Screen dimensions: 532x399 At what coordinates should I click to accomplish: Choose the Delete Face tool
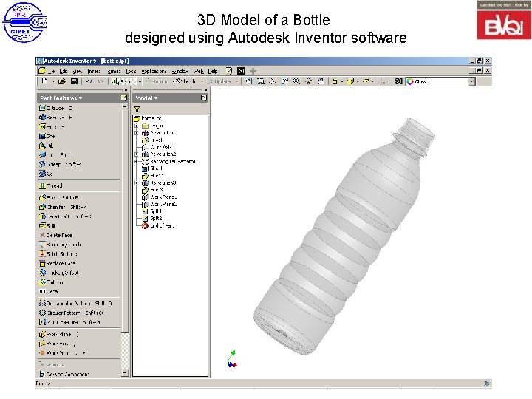[x=55, y=235]
